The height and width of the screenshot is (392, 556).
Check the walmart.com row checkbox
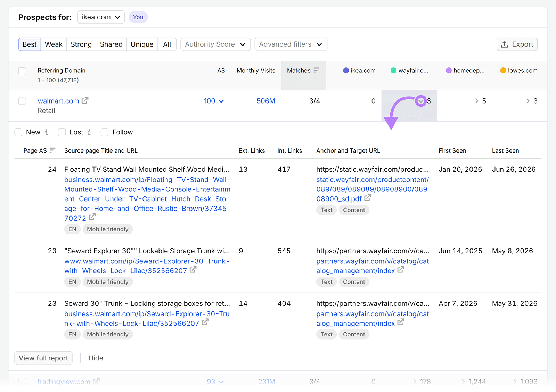click(22, 101)
